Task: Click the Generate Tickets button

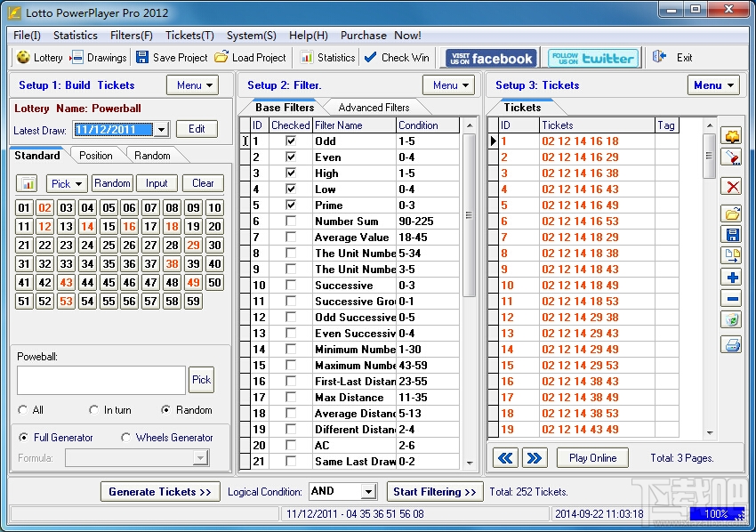Action: click(x=160, y=492)
